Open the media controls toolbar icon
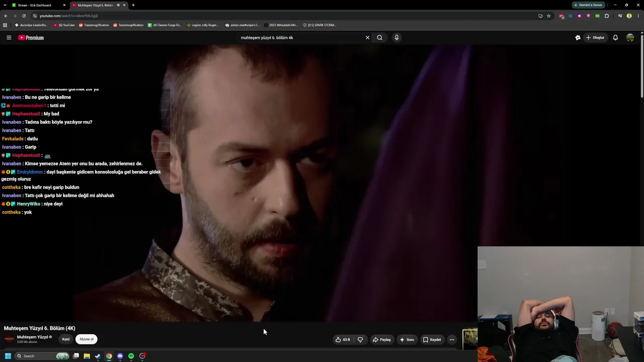This screenshot has height=362, width=644. point(620,16)
